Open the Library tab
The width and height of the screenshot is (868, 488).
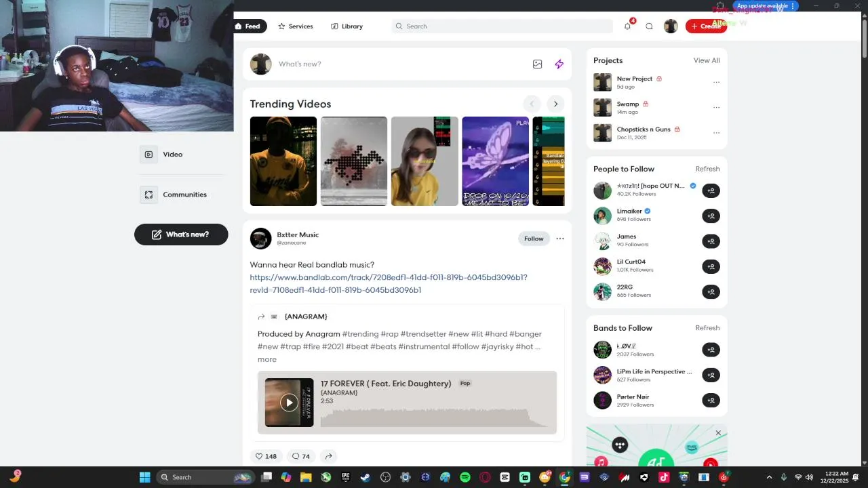pos(347,26)
